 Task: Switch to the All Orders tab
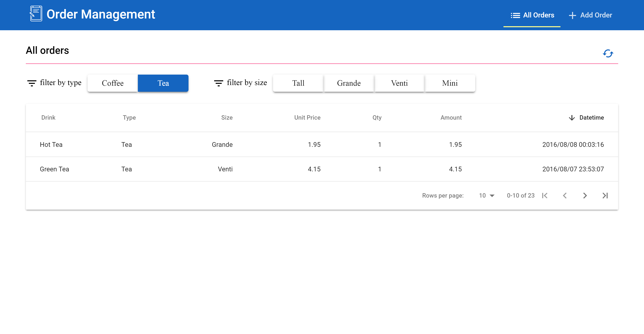click(x=532, y=15)
